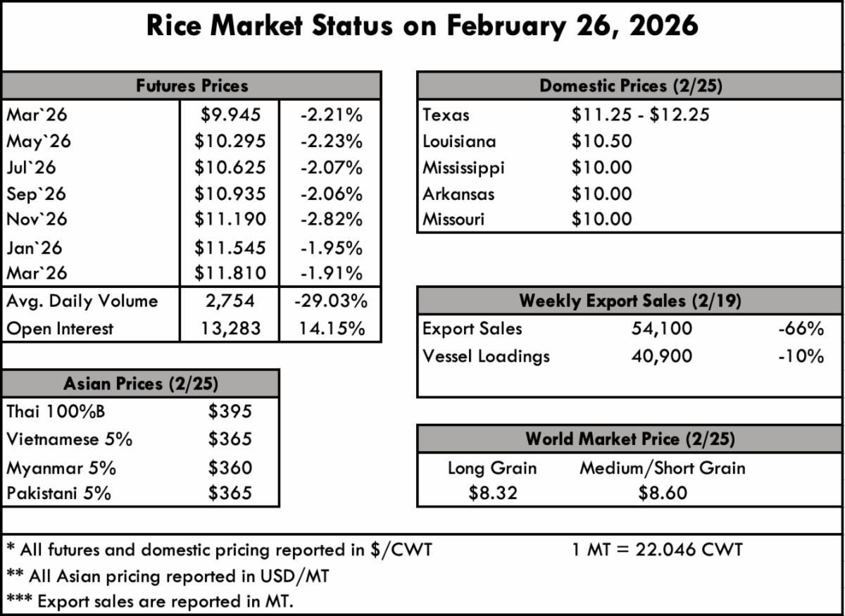Click the May`26 futures price $10.295
This screenshot has height=616, width=845.
230,142
